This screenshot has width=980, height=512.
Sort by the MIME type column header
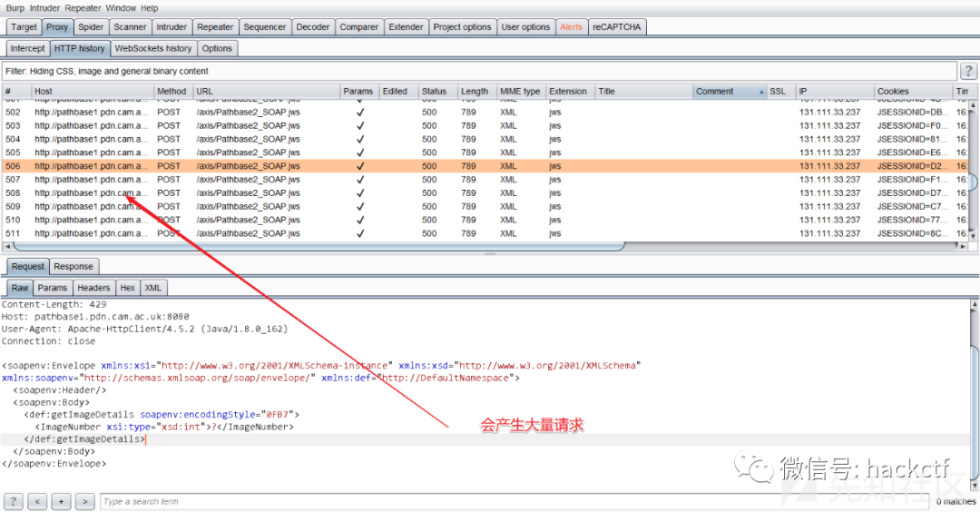pyautogui.click(x=521, y=92)
